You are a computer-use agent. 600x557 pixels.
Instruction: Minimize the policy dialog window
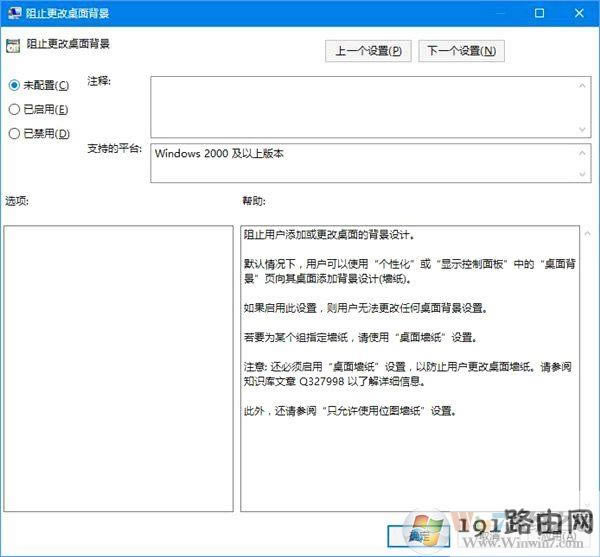(499, 13)
